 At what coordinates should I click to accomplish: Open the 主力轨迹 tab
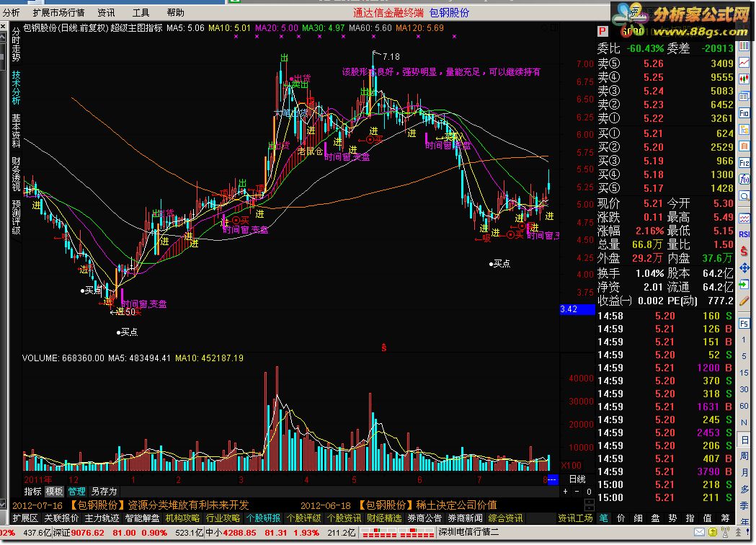[x=102, y=518]
